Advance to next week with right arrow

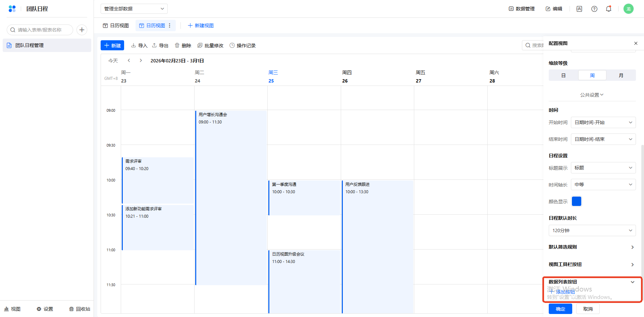(141, 60)
